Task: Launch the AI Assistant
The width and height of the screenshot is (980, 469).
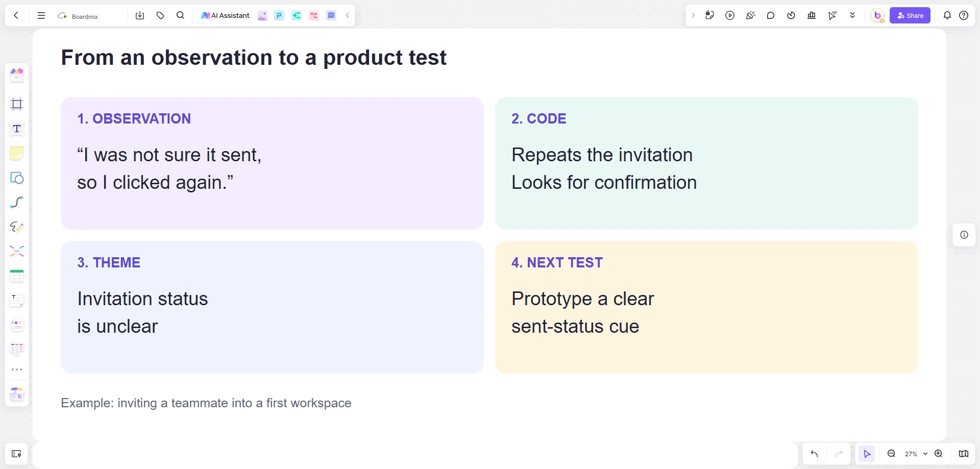Action: [225, 15]
